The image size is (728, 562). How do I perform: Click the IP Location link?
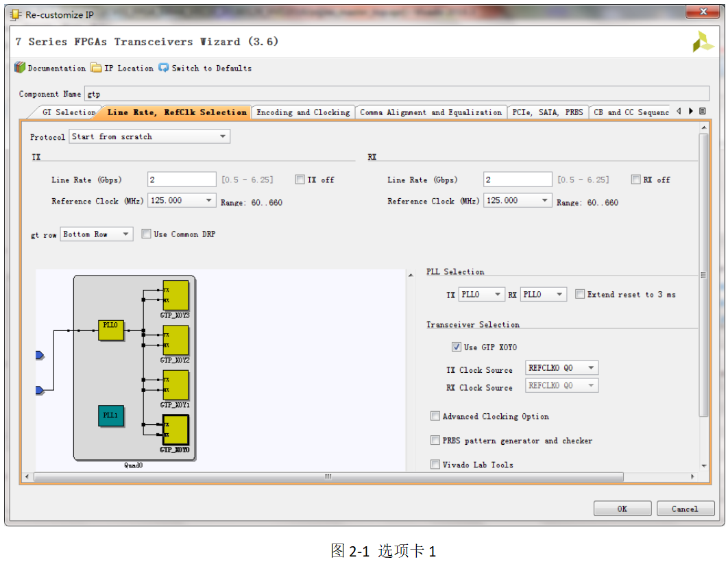tap(129, 69)
